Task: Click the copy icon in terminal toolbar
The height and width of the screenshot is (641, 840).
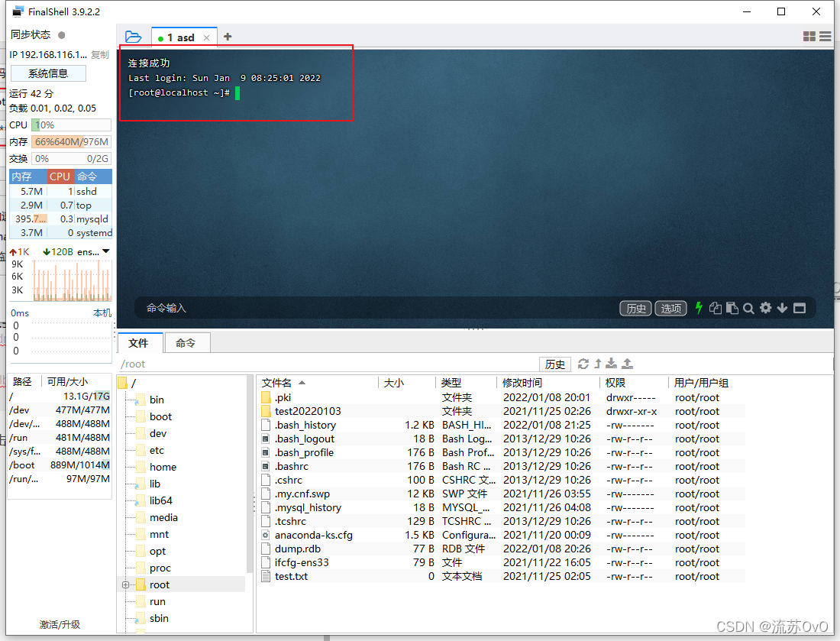Action: [716, 308]
